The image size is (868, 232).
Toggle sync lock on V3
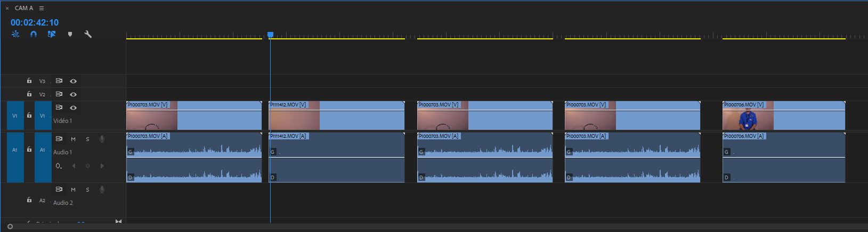[59, 81]
